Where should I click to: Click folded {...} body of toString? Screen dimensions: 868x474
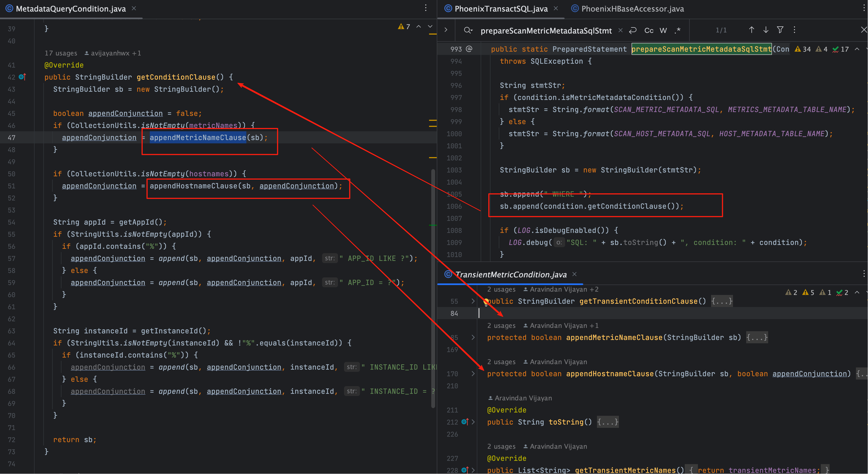pyautogui.click(x=608, y=422)
